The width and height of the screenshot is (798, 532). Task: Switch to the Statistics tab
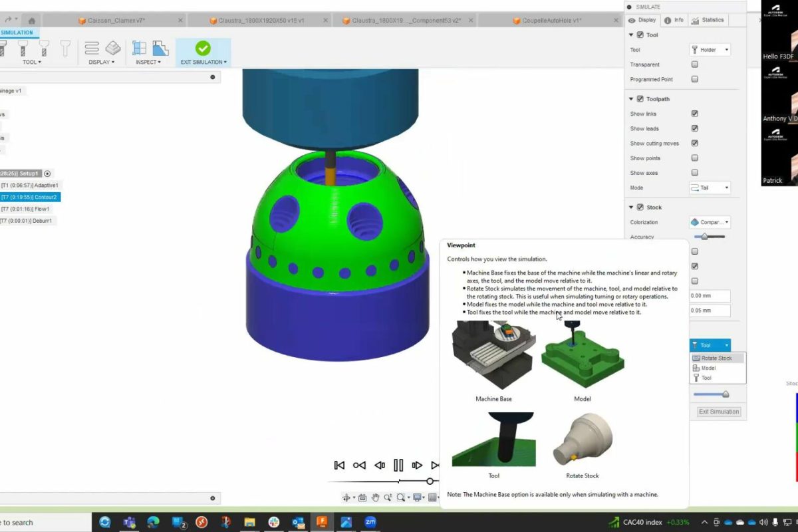[x=708, y=20]
